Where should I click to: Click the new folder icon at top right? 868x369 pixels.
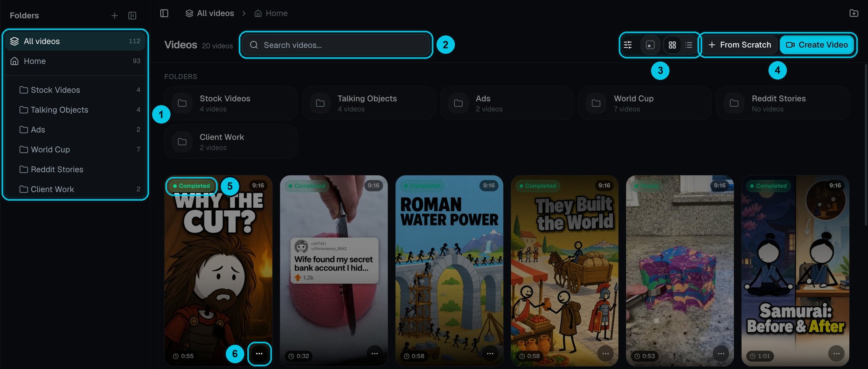[854, 13]
